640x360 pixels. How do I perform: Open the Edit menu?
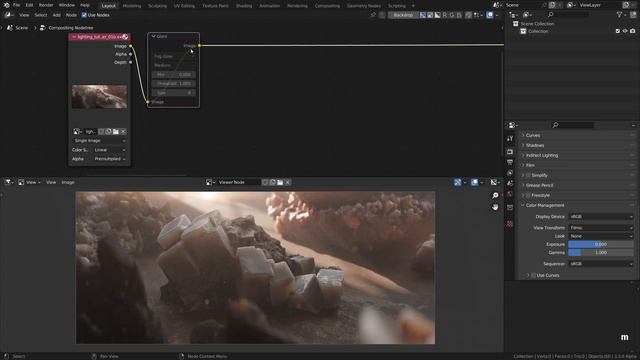29,5
